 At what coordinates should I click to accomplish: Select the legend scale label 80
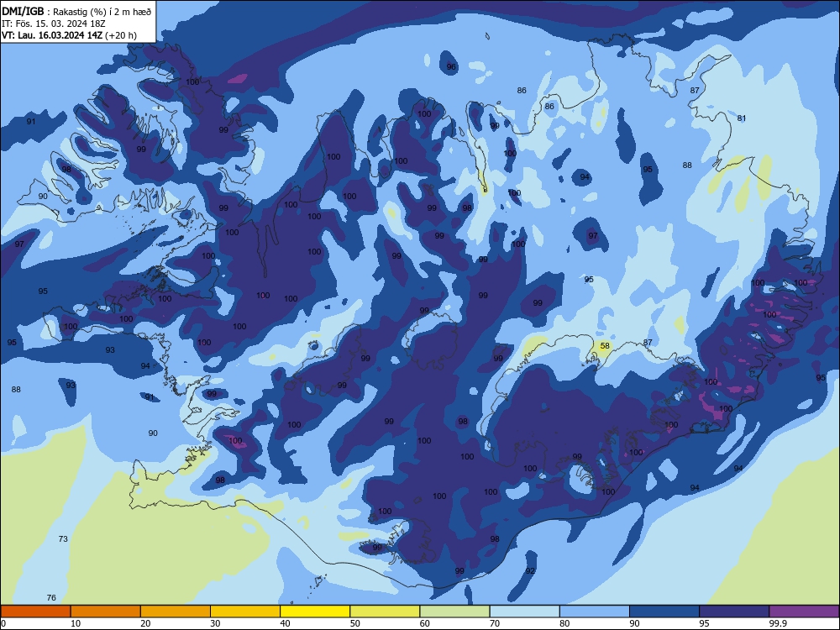(x=564, y=623)
